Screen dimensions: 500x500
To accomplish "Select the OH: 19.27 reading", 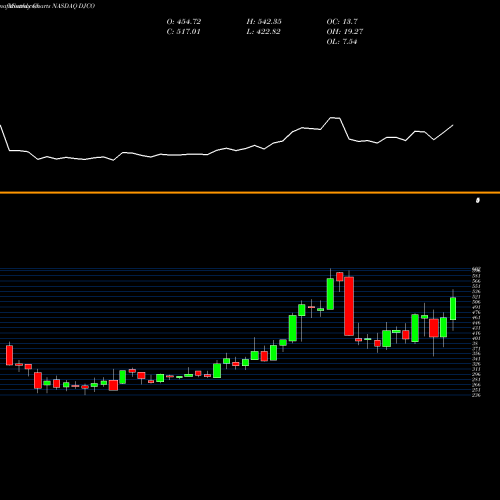I will click(345, 32).
